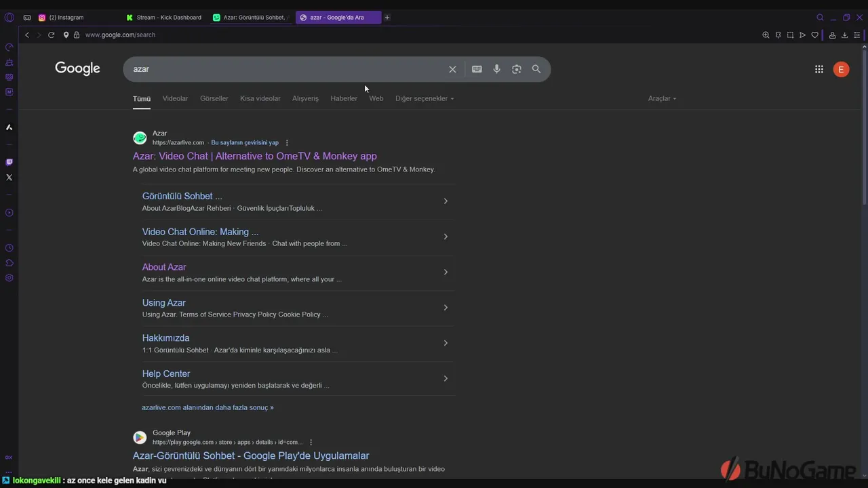Open the pinboards pin icon
Viewport: 868px width, 488px height.
click(x=778, y=35)
